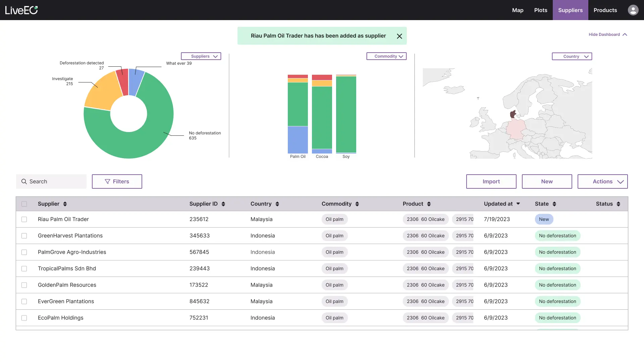644x362 pixels.
Task: Collapse dashboard via Hide Dashboard link
Action: tap(608, 35)
